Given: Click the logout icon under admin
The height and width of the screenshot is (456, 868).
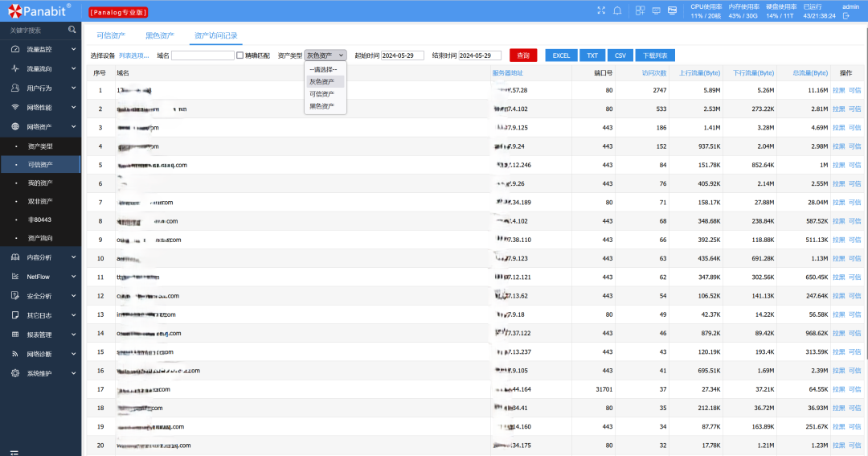Looking at the screenshot, I should tap(845, 16).
